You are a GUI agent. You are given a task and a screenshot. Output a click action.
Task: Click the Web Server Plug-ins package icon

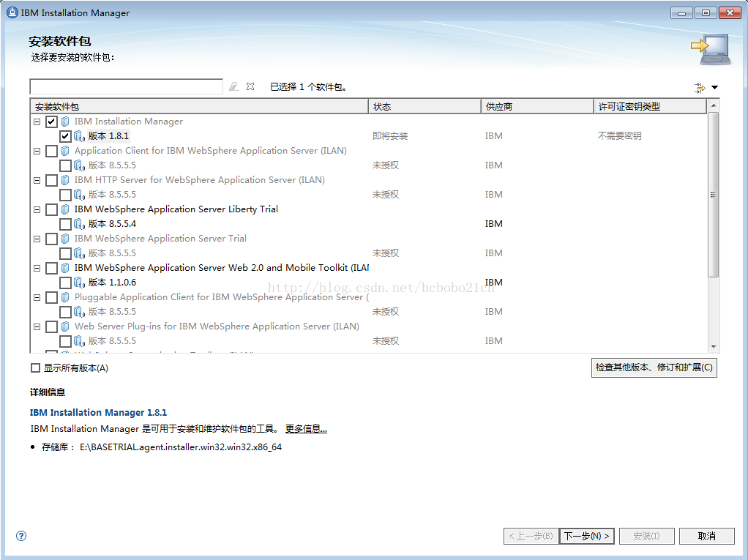click(x=65, y=326)
